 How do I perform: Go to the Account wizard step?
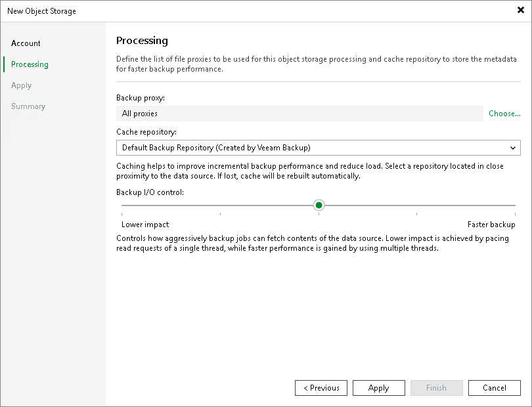pyautogui.click(x=26, y=43)
